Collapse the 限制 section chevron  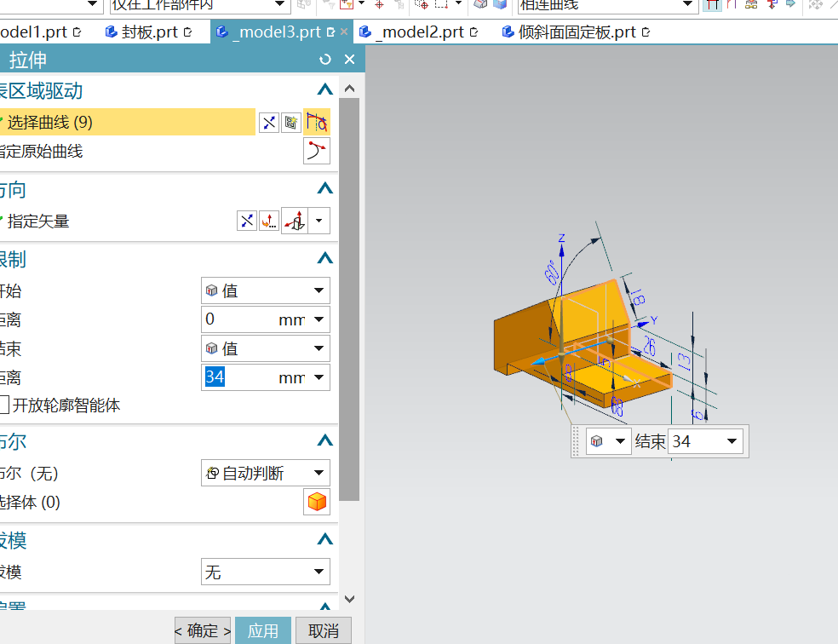point(324,258)
